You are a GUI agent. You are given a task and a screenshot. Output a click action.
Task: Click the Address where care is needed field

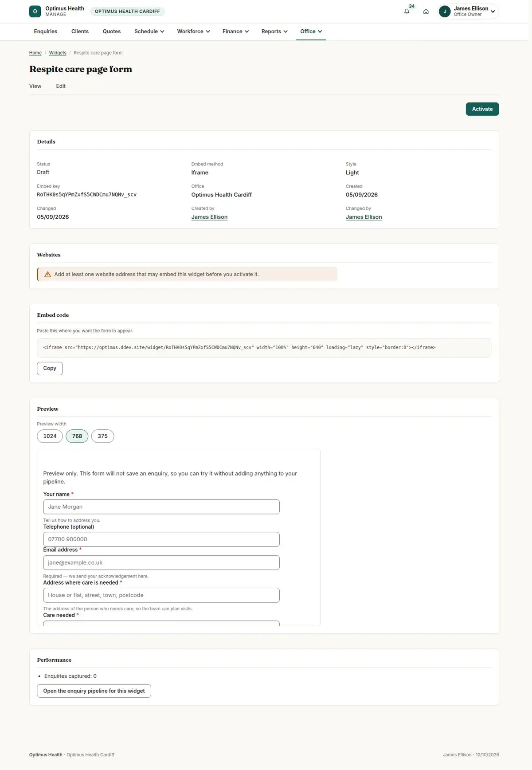(161, 595)
